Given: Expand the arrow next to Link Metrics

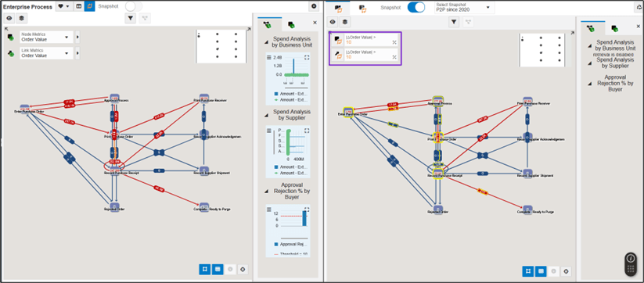Looking at the screenshot, I should 77,53.
